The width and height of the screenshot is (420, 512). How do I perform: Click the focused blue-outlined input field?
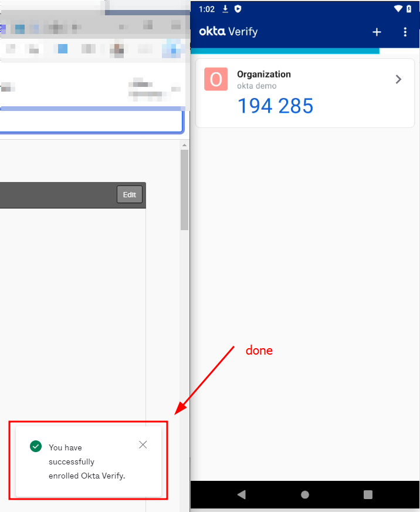(x=92, y=122)
